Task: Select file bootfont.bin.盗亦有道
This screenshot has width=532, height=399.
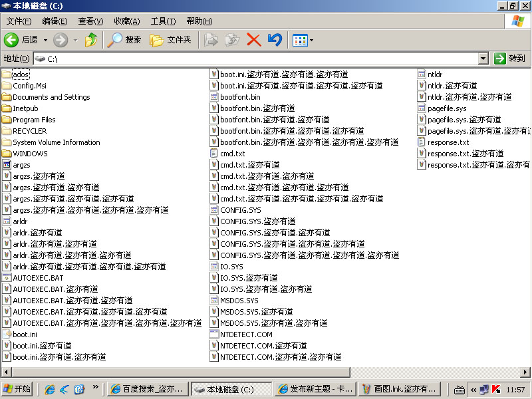Action: 253,108
